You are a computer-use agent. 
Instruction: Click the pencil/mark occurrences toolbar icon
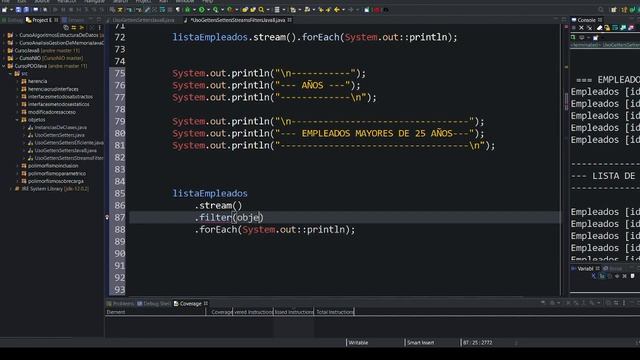click(147, 9)
